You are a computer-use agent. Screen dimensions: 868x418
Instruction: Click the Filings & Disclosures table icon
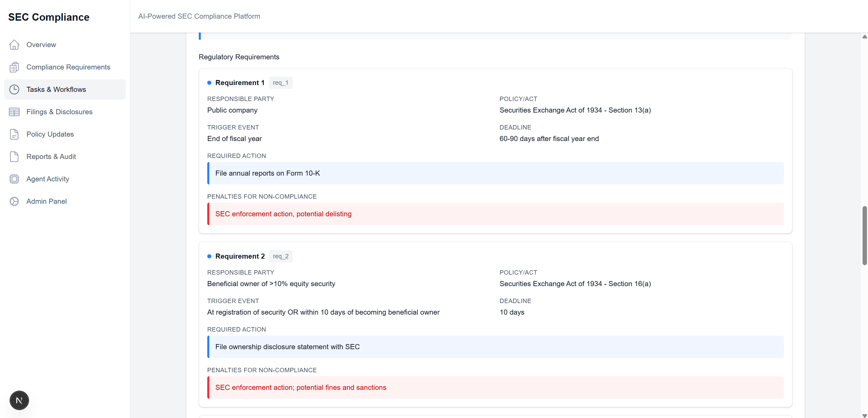(x=14, y=112)
